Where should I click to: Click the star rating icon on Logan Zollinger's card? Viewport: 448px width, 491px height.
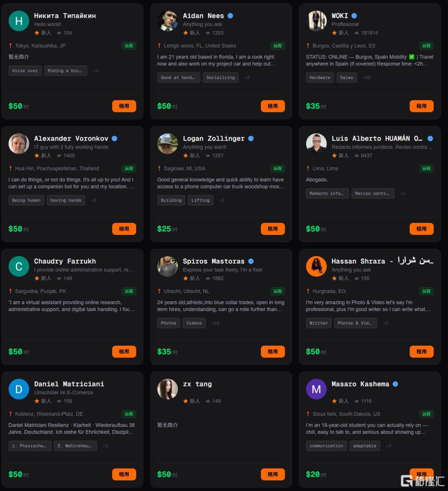pos(186,155)
